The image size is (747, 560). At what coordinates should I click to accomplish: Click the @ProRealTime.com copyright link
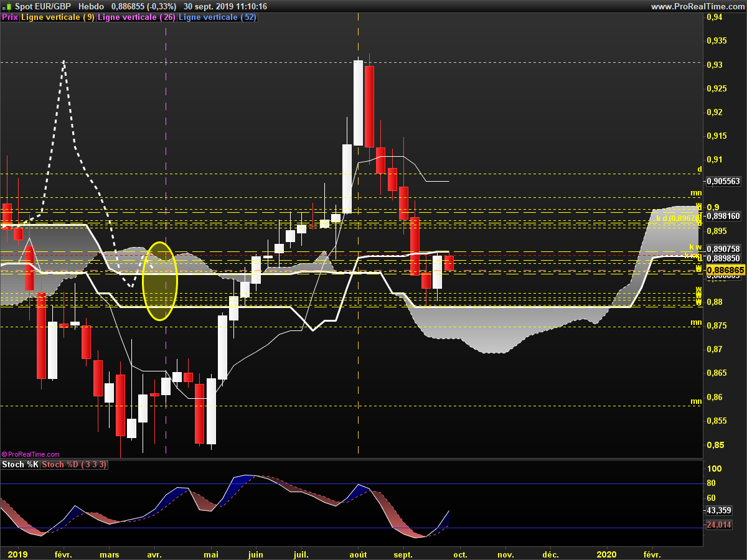(31, 455)
